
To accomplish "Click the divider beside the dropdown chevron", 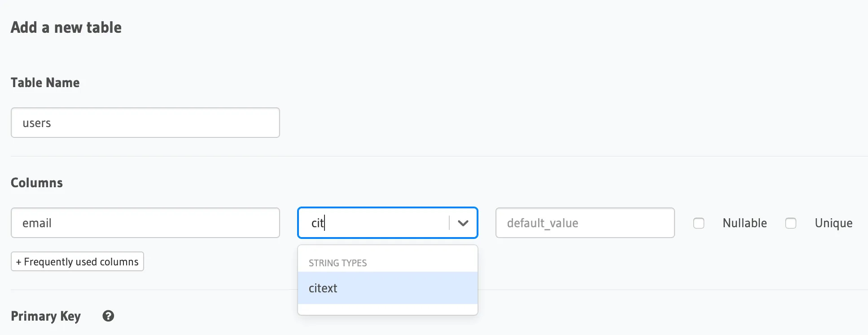I will click(x=449, y=223).
